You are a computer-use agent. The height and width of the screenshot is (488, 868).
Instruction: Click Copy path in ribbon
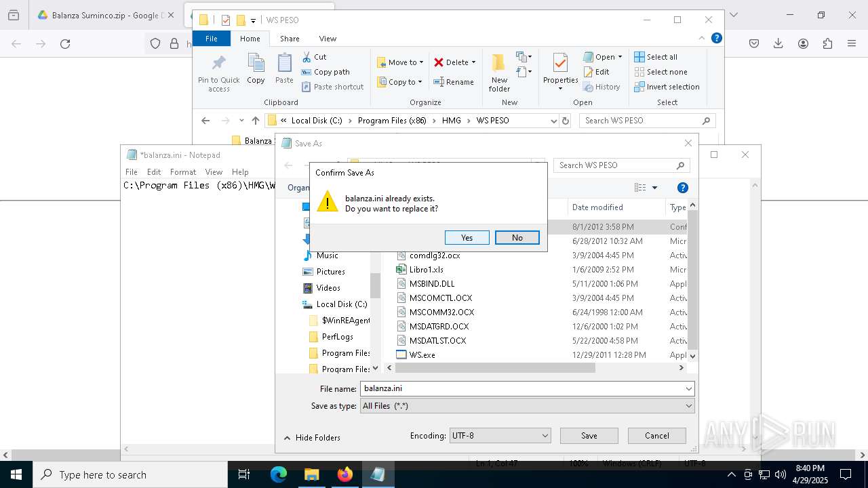click(x=325, y=72)
